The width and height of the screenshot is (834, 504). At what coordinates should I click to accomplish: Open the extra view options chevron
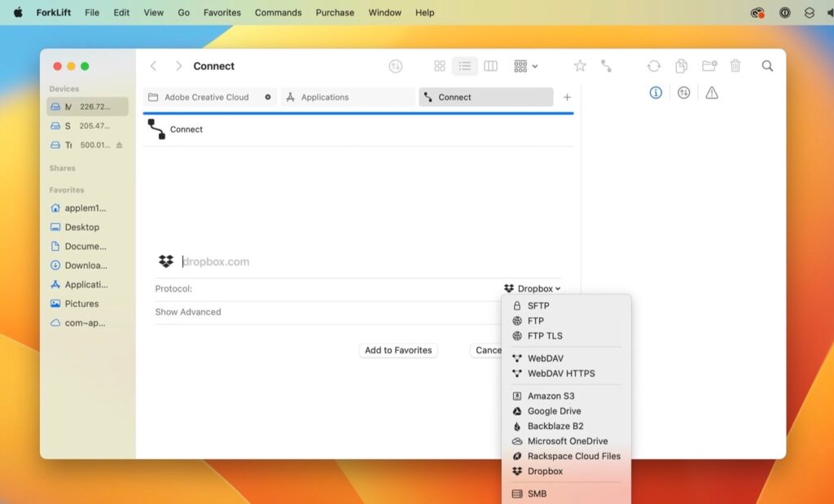pyautogui.click(x=535, y=66)
